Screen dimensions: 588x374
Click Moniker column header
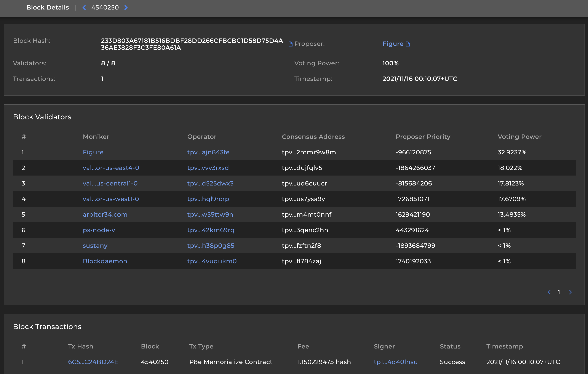(x=96, y=136)
